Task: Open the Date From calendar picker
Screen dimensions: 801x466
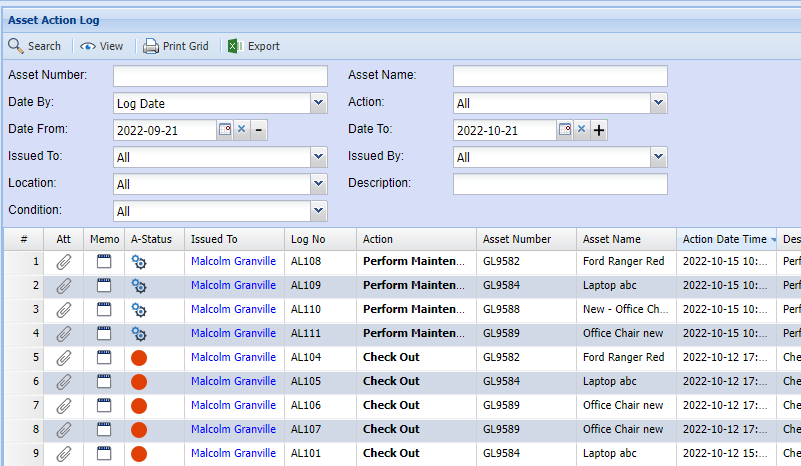Action: coord(225,130)
